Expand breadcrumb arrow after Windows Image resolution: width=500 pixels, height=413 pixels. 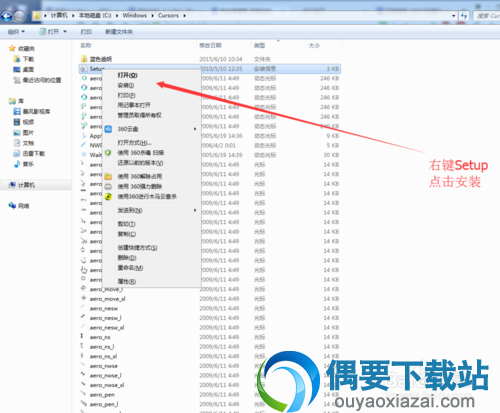153,16
